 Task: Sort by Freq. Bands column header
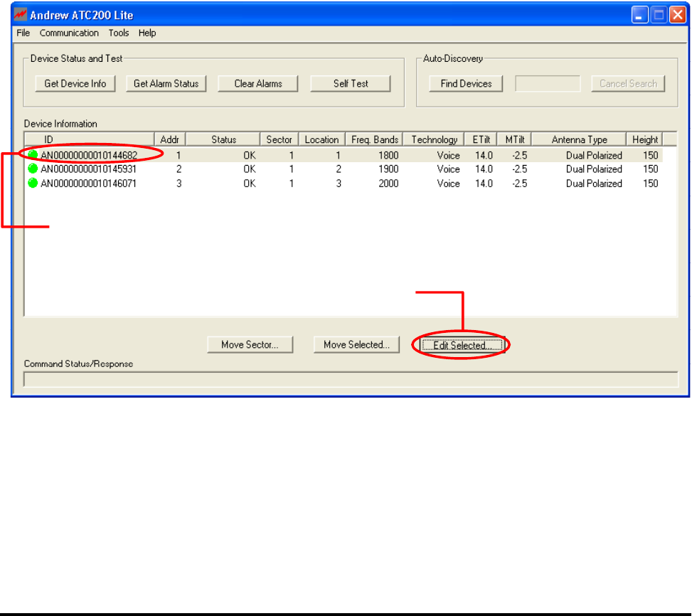pyautogui.click(x=375, y=139)
